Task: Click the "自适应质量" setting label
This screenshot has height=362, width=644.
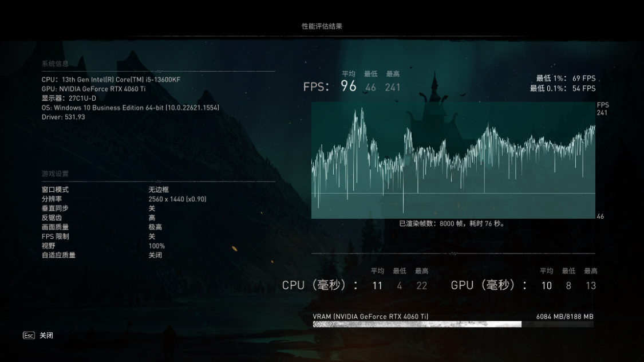Action: pyautogui.click(x=58, y=255)
